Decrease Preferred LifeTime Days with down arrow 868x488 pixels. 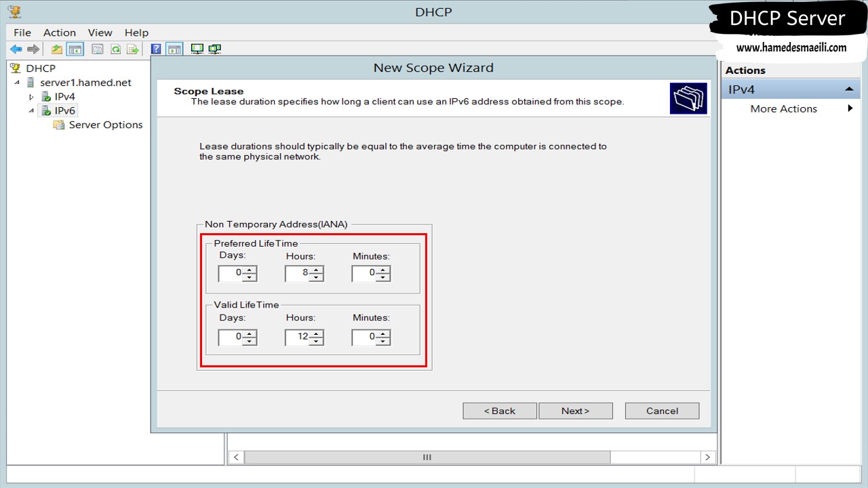[x=250, y=277]
